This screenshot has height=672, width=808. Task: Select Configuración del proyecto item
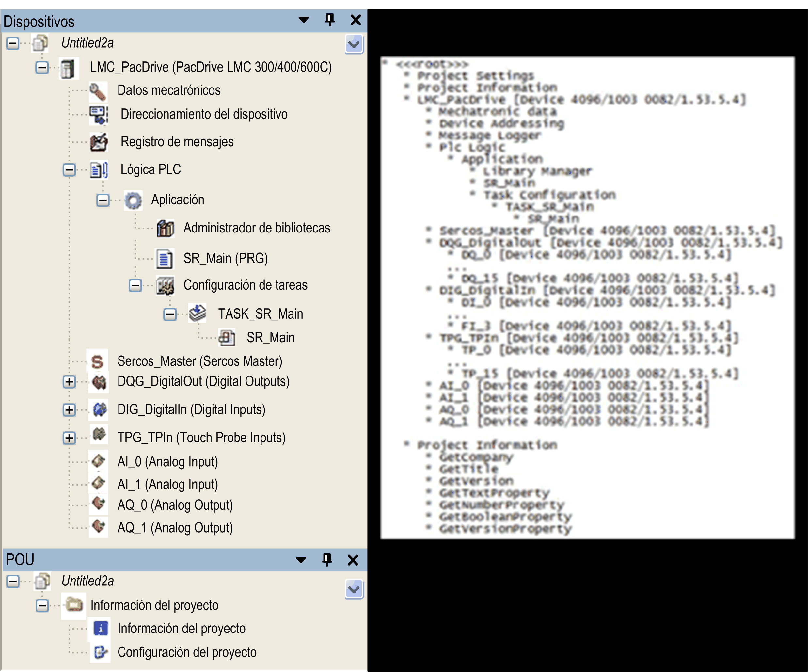click(187, 652)
